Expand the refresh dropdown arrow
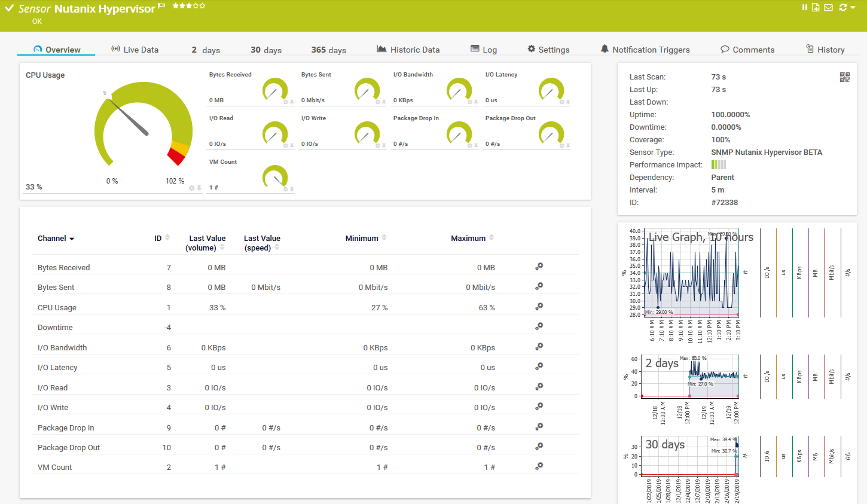The image size is (867, 504). click(853, 7)
